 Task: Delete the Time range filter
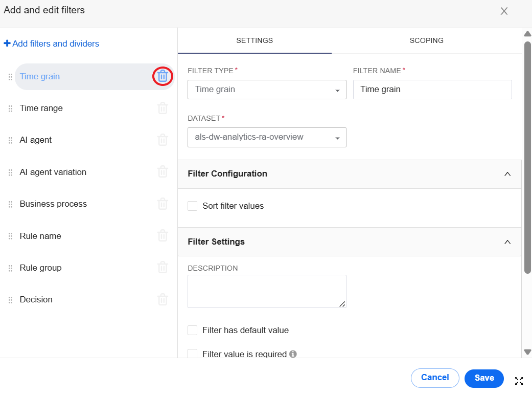click(163, 108)
